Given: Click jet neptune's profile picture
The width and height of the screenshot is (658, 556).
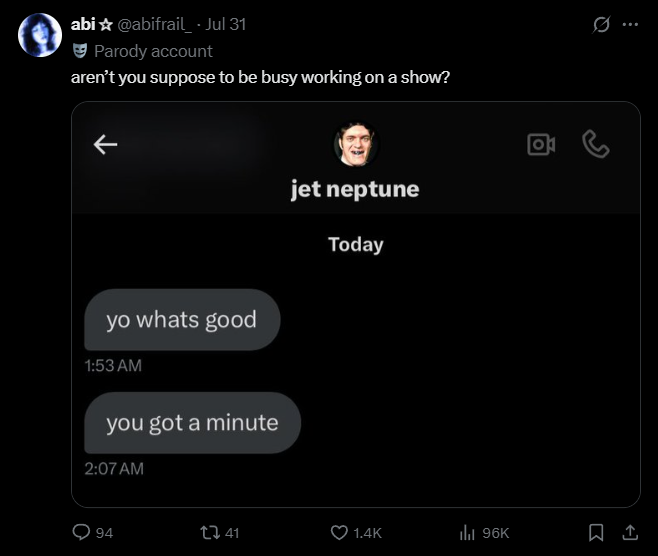Looking at the screenshot, I should pos(355,146).
